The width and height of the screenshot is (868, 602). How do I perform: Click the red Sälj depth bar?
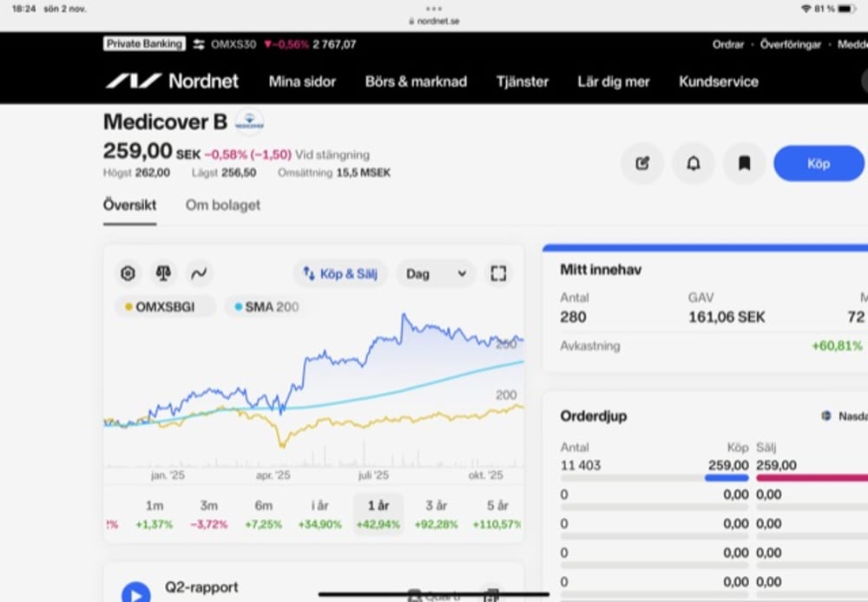tap(812, 477)
